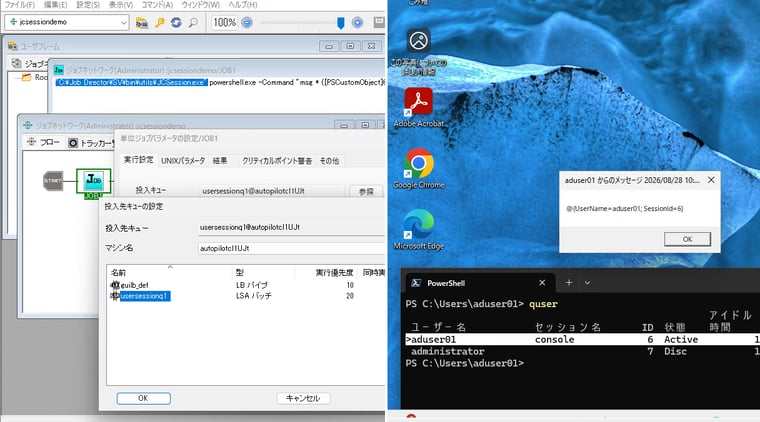760x422 pixels.
Task: Switch to the その他 tab
Action: pyautogui.click(x=330, y=161)
